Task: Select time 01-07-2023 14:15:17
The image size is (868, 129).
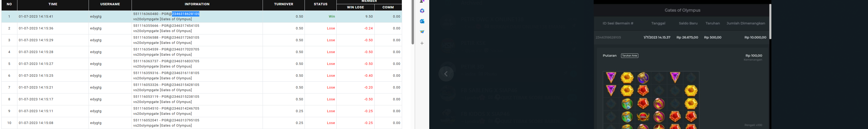Action: click(x=36, y=99)
